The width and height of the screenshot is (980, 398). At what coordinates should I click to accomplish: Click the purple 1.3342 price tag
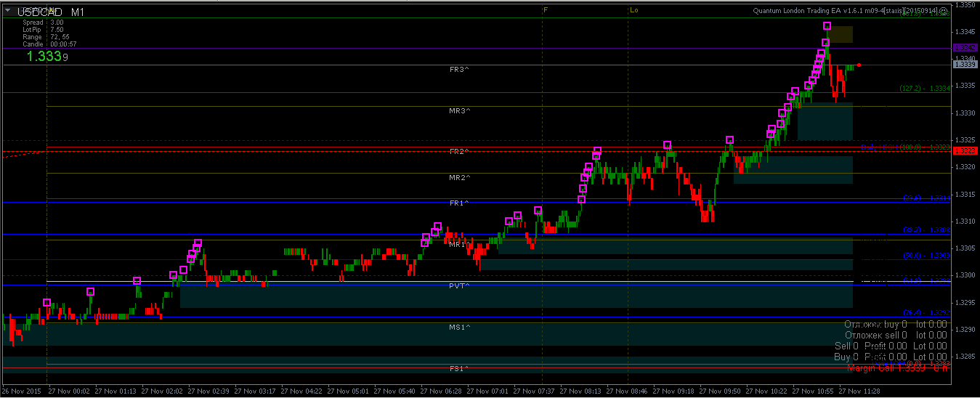click(965, 48)
